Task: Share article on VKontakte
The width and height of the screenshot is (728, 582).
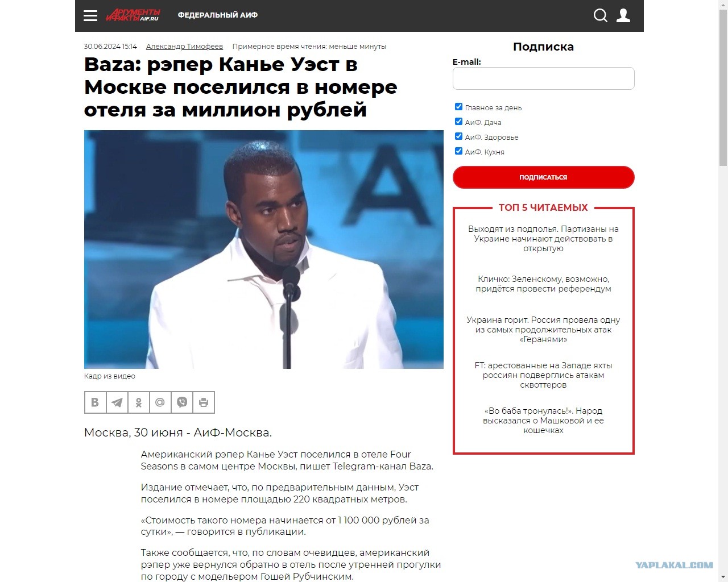Action: [95, 402]
